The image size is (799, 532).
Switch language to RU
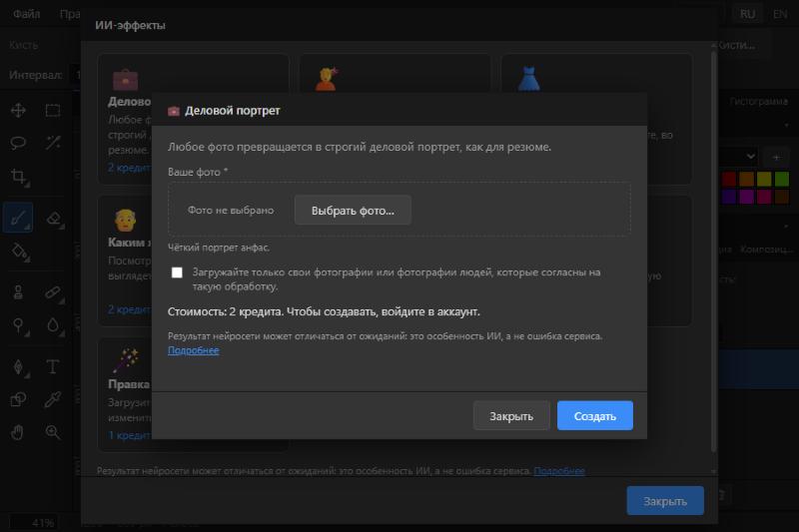(x=747, y=14)
